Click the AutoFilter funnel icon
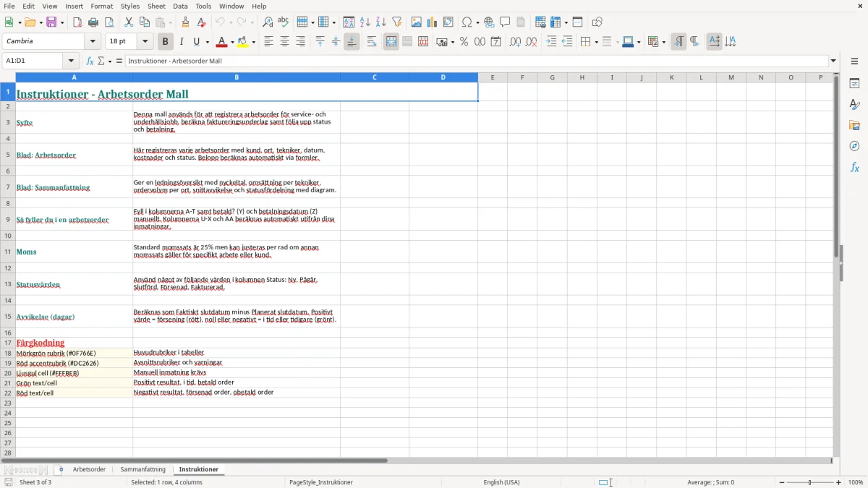The width and height of the screenshot is (868, 488). tap(397, 22)
